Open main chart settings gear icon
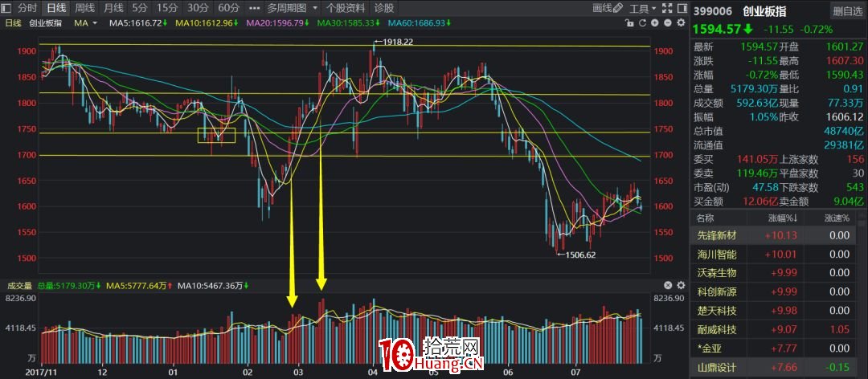The image size is (868, 379). 680,22
